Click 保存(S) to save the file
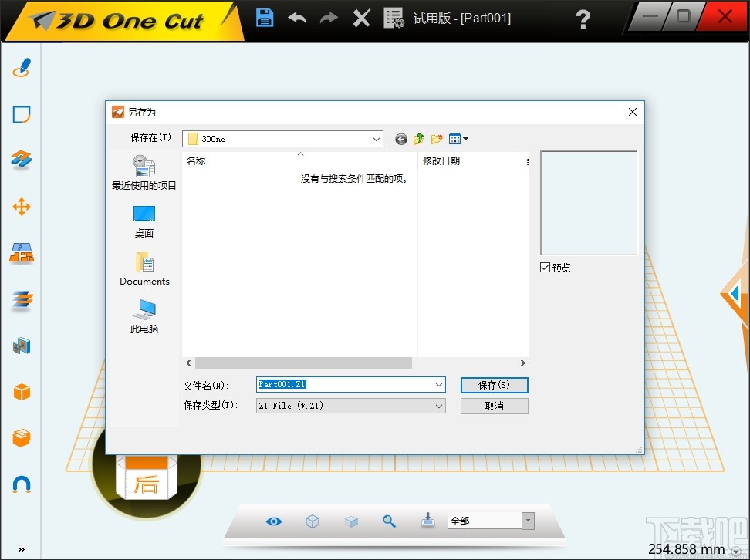The width and height of the screenshot is (750, 560). [x=494, y=385]
